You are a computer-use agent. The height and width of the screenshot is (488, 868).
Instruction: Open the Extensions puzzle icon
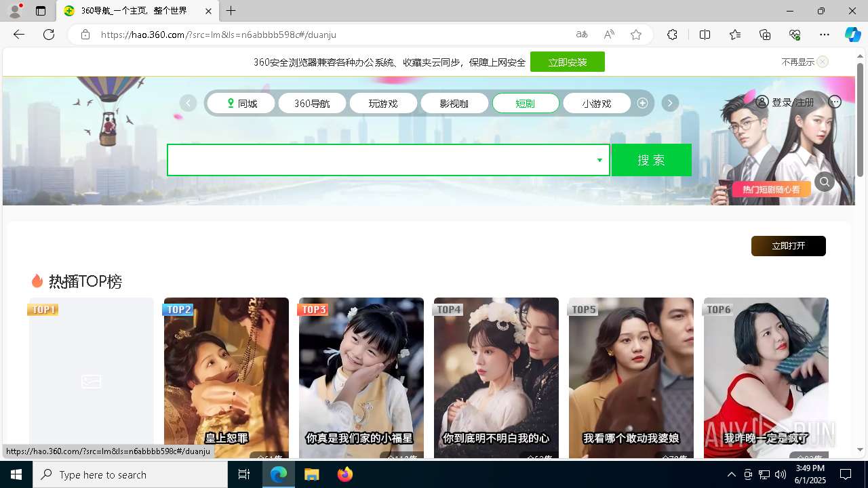[672, 35]
